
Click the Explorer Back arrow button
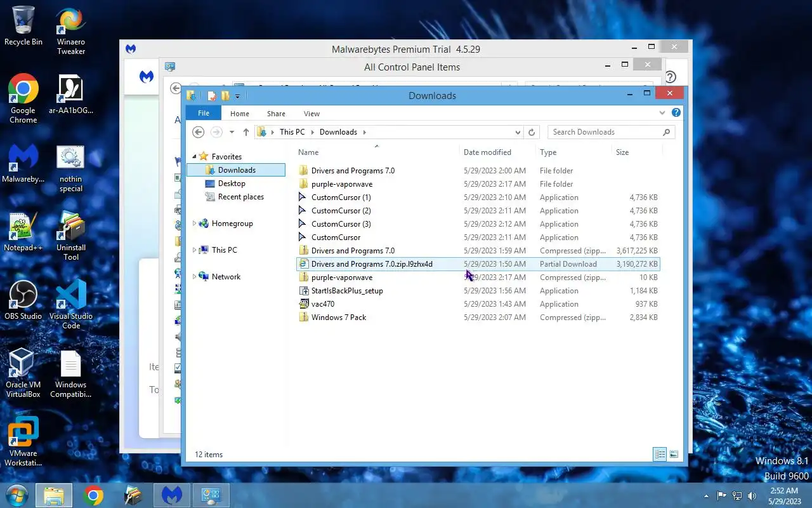click(198, 132)
